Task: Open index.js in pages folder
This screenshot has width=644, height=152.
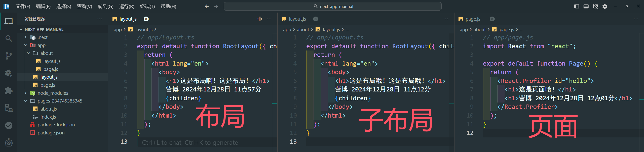Action: pyautogui.click(x=63, y=117)
